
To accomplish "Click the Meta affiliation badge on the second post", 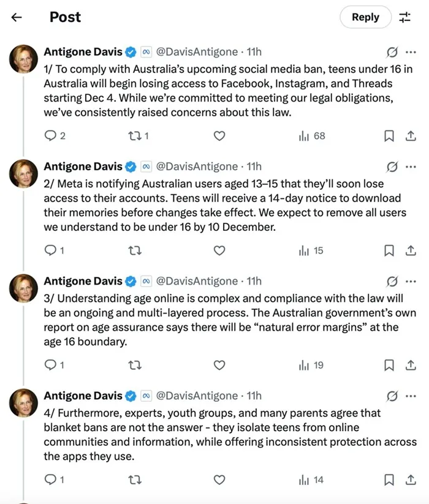I will [146, 166].
